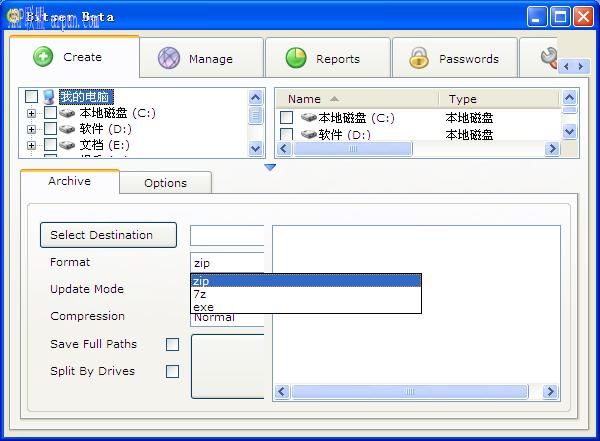
Task: Select the Archive sub-tab
Action: coord(70,181)
